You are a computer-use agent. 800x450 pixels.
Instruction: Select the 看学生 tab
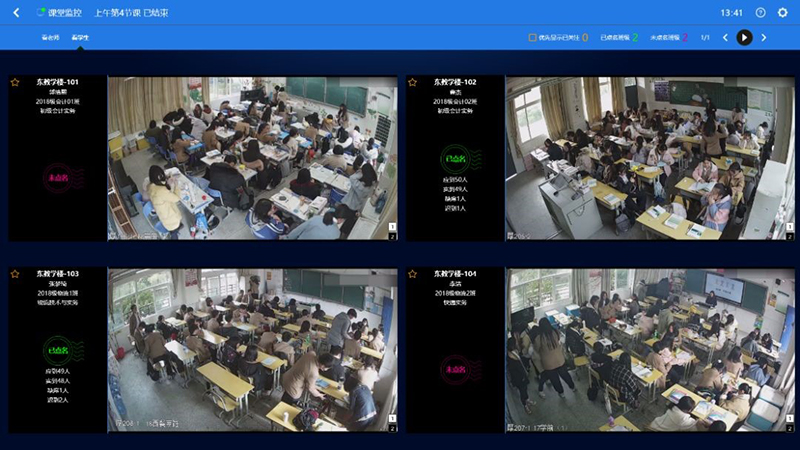[x=80, y=37]
